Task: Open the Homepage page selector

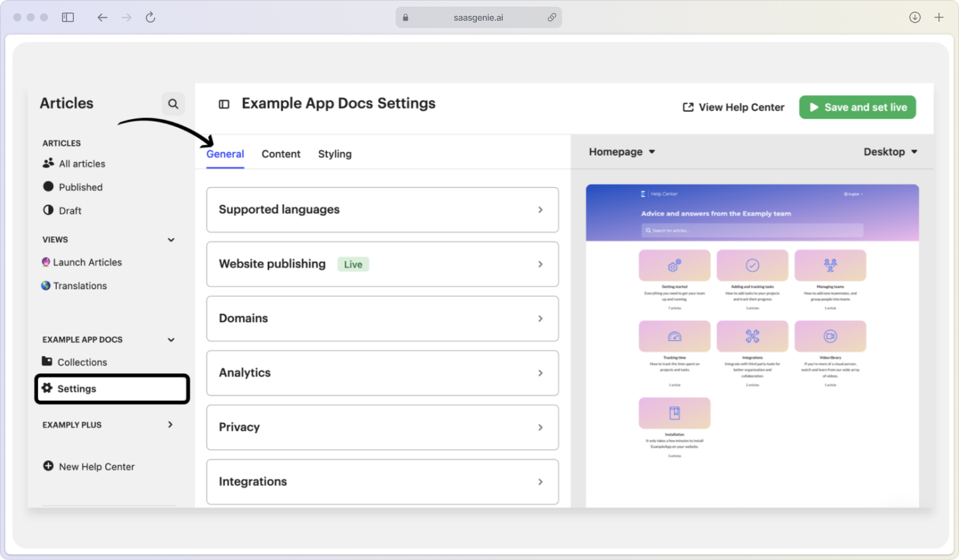Action: pyautogui.click(x=621, y=152)
